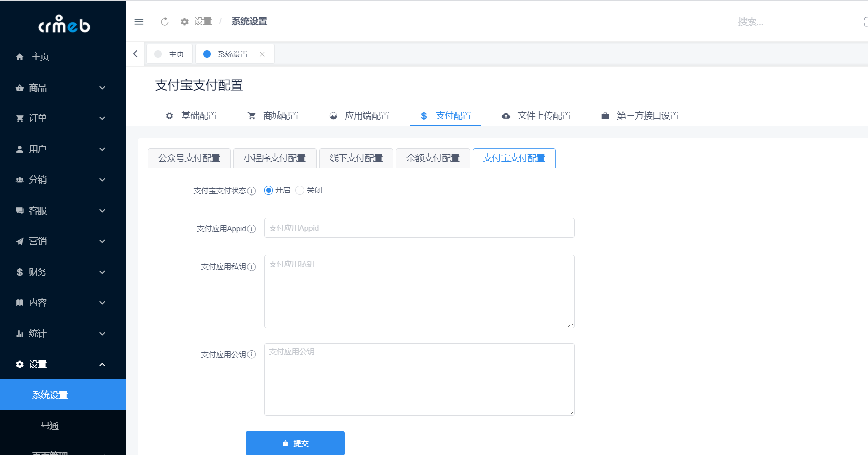Expand the 营销 menu chevron
Viewport: 868px width, 455px height.
tap(102, 241)
